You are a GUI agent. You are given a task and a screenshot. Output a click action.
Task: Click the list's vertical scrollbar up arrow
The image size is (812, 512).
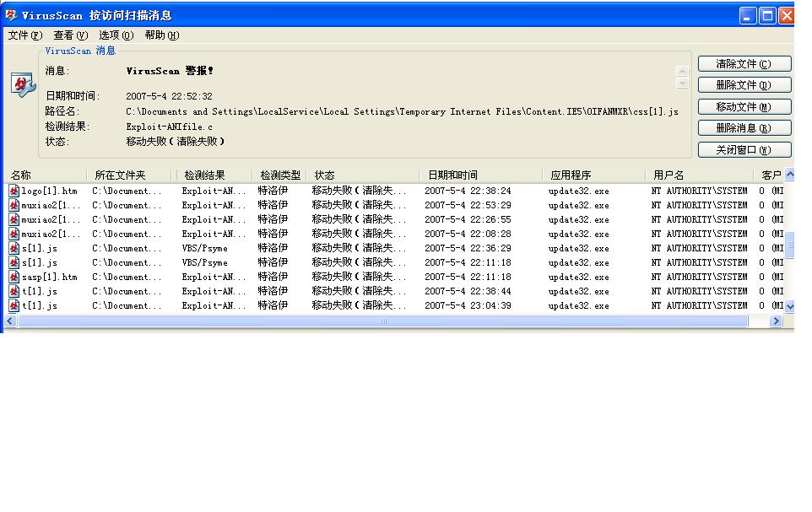(790, 175)
